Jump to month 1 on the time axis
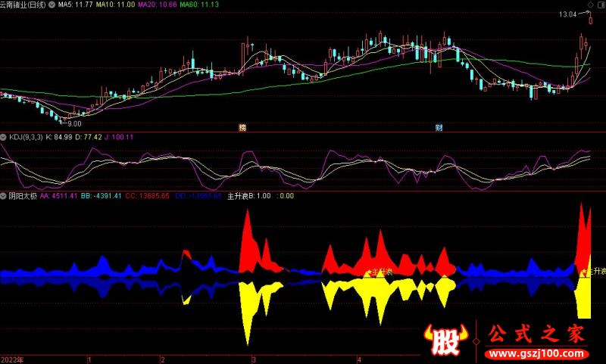The image size is (606, 364). click(x=89, y=359)
